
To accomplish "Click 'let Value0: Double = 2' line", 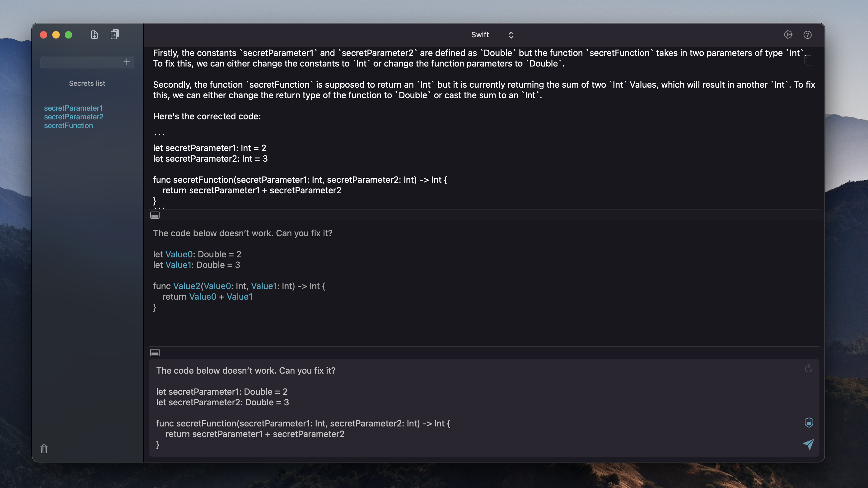I will coord(197,255).
